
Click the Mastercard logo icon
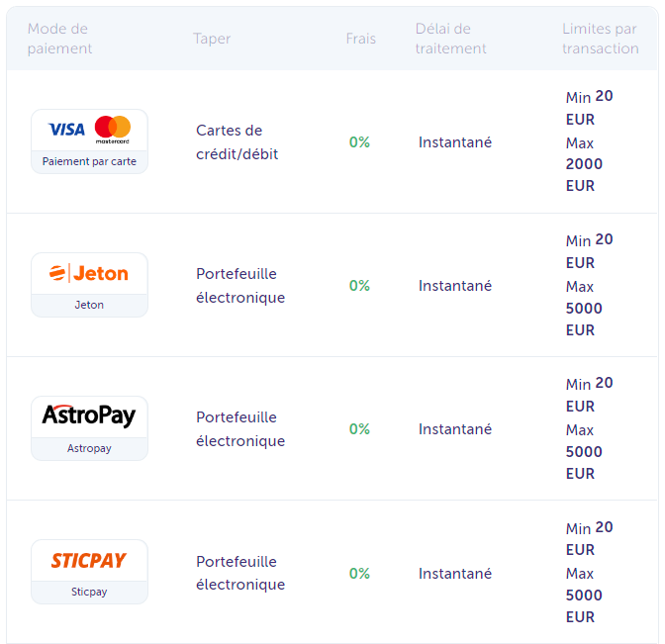pos(113,129)
